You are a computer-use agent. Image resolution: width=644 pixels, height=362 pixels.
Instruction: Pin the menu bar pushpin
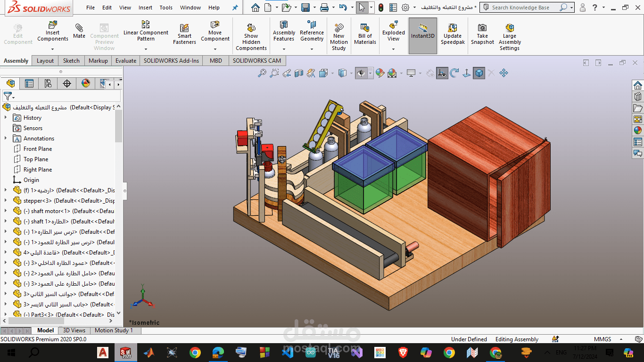click(235, 8)
